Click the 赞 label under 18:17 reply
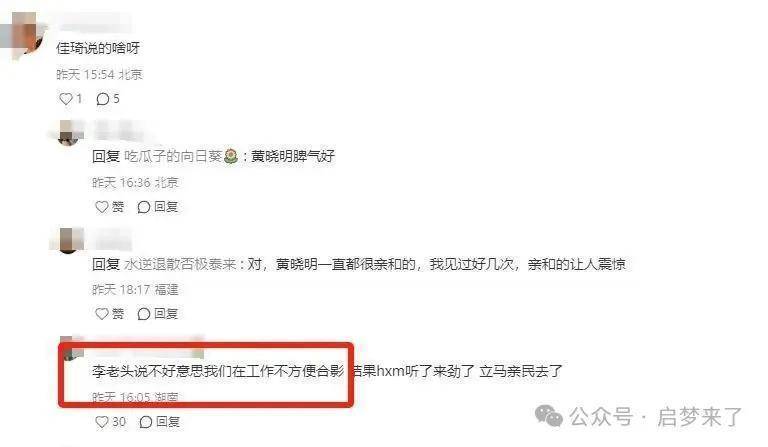The width and height of the screenshot is (768, 447). coord(118,313)
